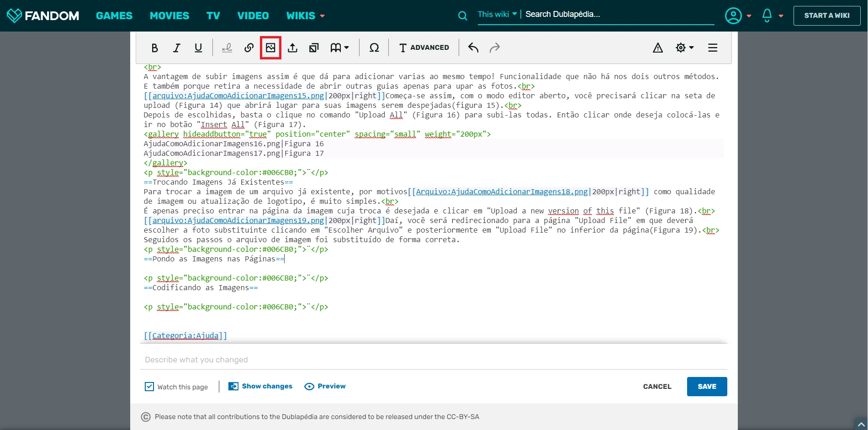Open the hamburger page options menu
The image size is (868, 430).
click(x=713, y=48)
